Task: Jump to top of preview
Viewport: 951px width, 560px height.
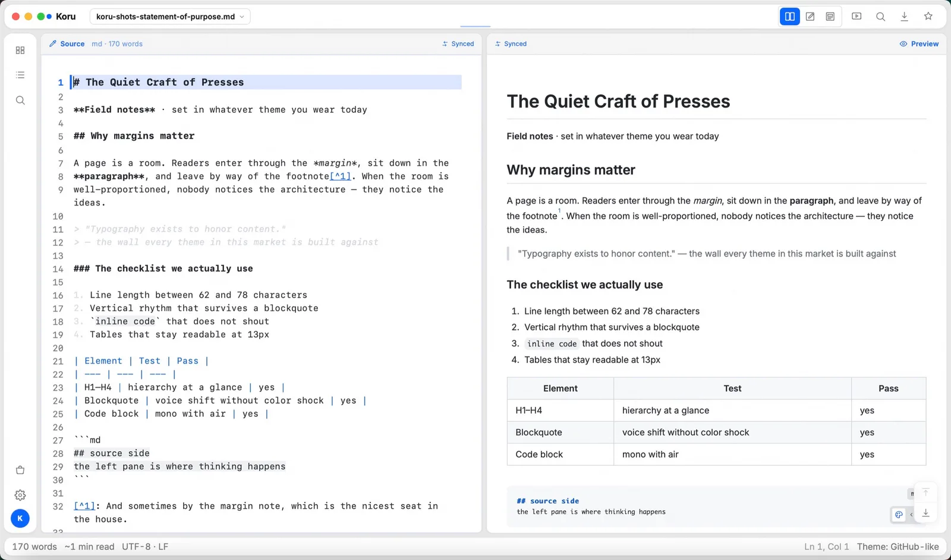Action: click(925, 493)
